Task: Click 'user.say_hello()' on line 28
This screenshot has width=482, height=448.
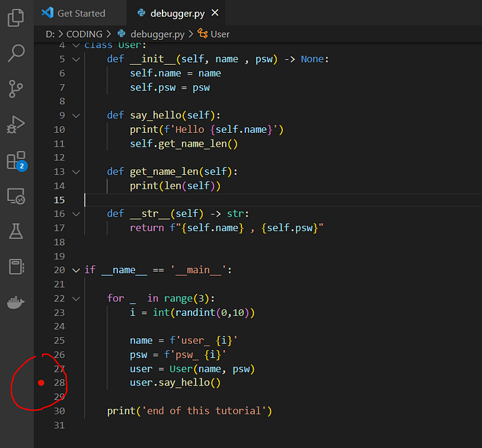Action: point(175,383)
